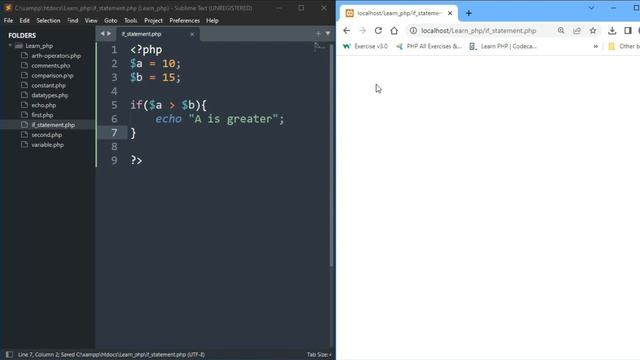Viewport: 640px width, 360px height.
Task: Open the View menu
Action: click(91, 20)
